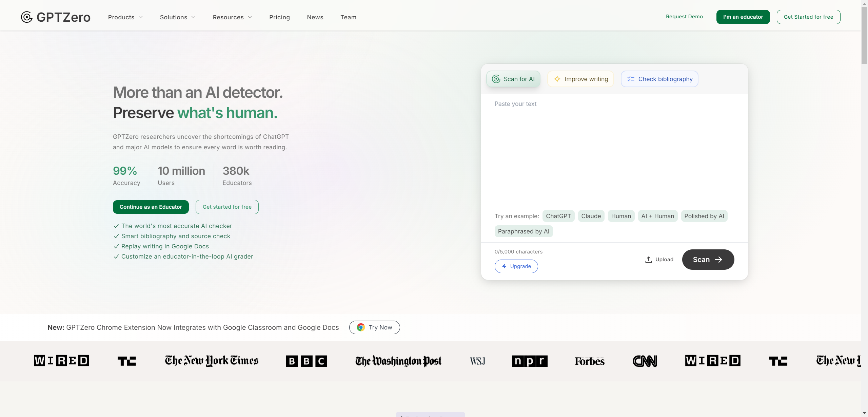
Task: Click 'Replay writing in Google Docs' text
Action: point(165,246)
